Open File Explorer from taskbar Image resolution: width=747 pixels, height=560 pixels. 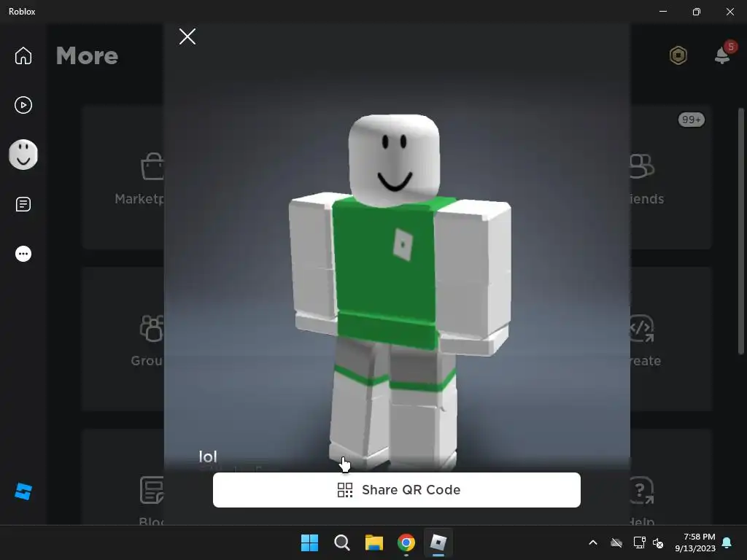coord(374,542)
